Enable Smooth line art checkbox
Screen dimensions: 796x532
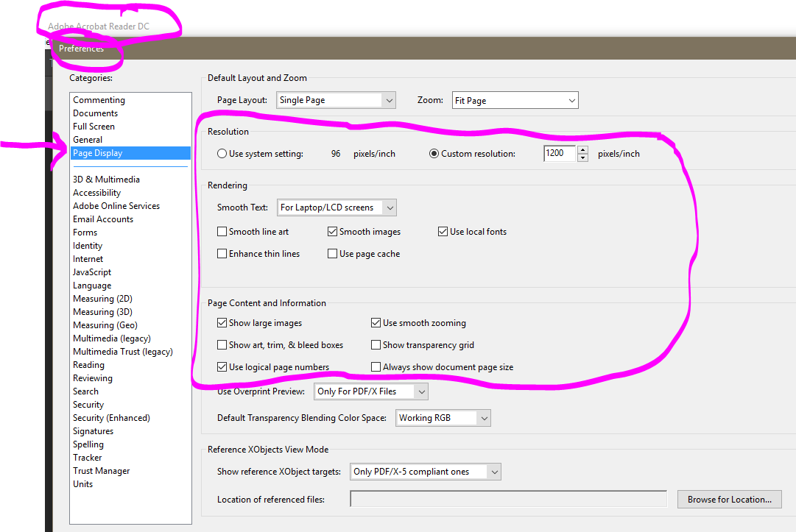(x=222, y=232)
